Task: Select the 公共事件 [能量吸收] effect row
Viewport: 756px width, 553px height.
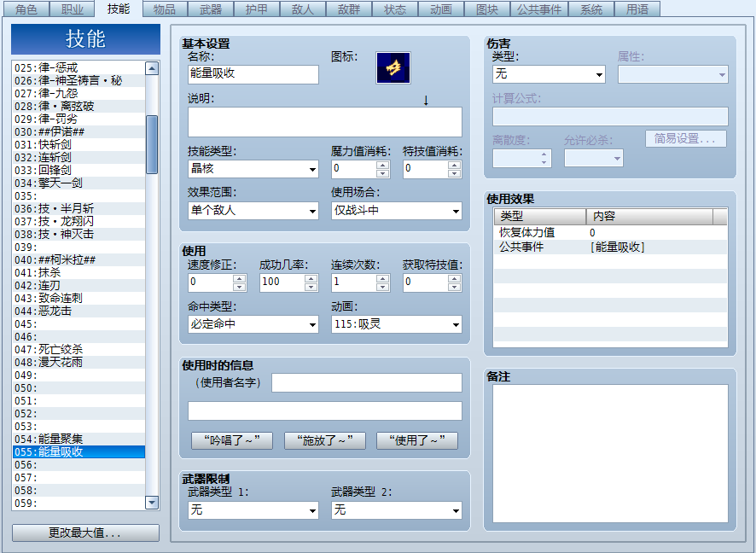Action: 610,247
